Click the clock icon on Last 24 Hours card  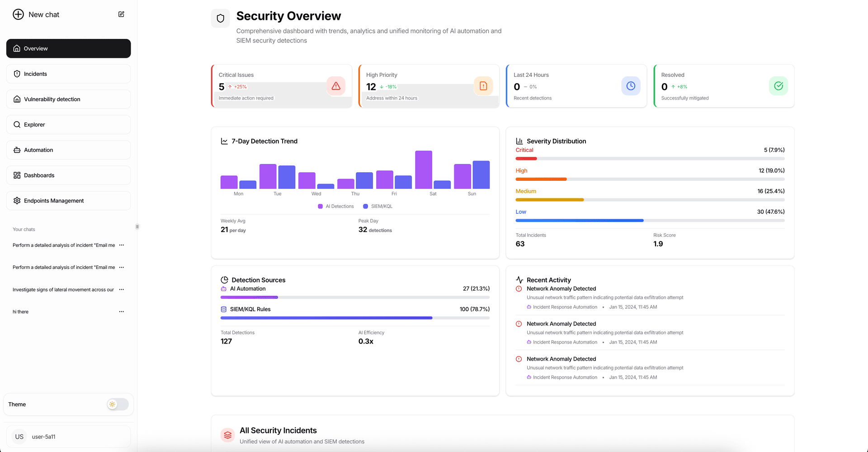click(631, 85)
